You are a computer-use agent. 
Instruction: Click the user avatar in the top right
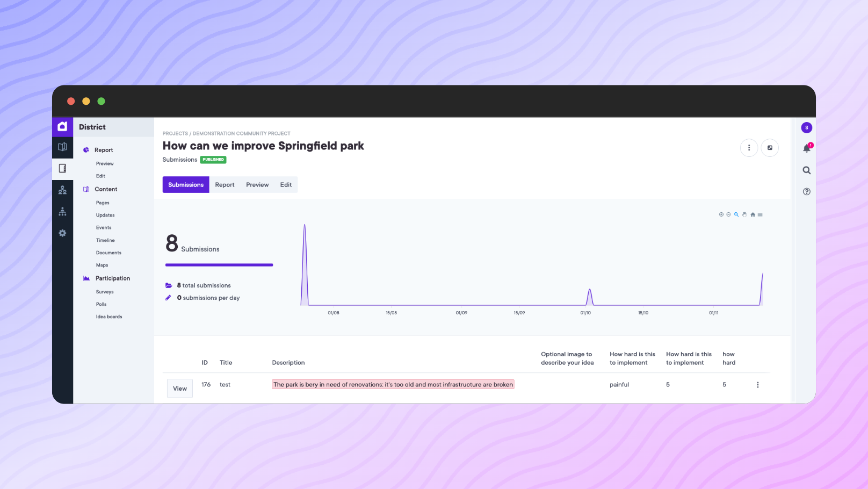pyautogui.click(x=806, y=128)
